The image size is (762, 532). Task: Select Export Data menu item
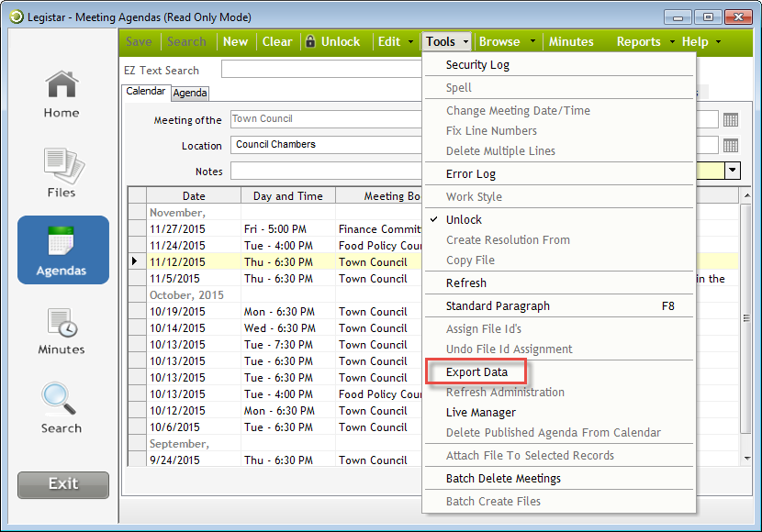tap(559, 372)
